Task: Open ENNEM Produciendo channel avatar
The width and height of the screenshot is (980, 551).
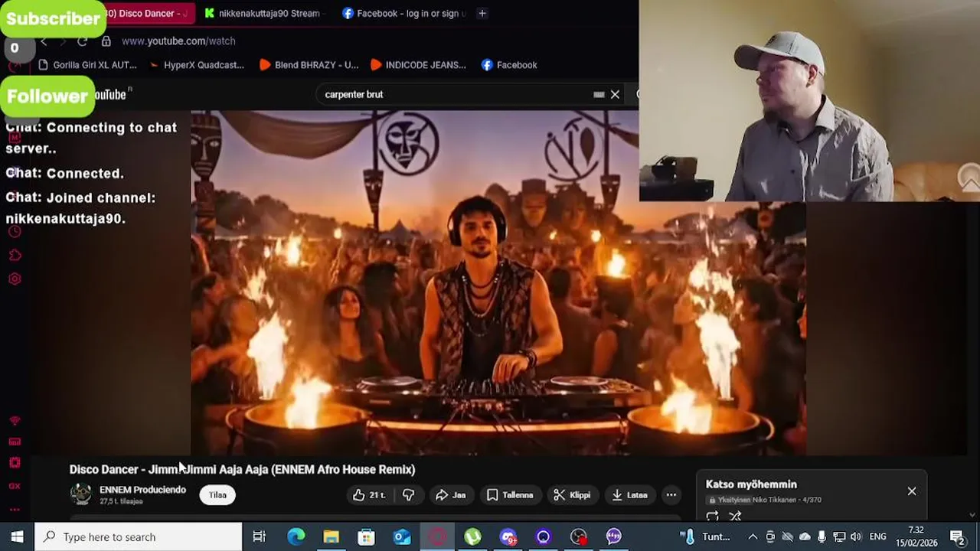Action: (81, 494)
